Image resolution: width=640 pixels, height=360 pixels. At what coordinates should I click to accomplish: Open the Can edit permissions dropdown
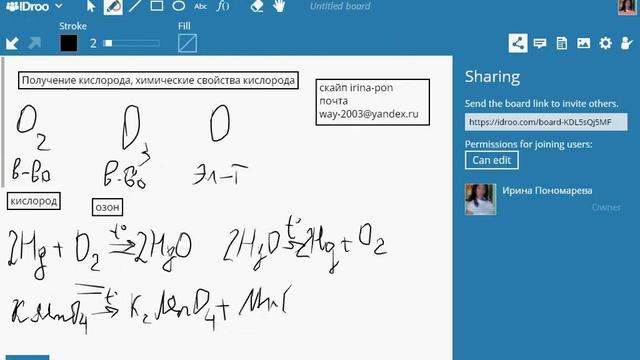tap(492, 160)
